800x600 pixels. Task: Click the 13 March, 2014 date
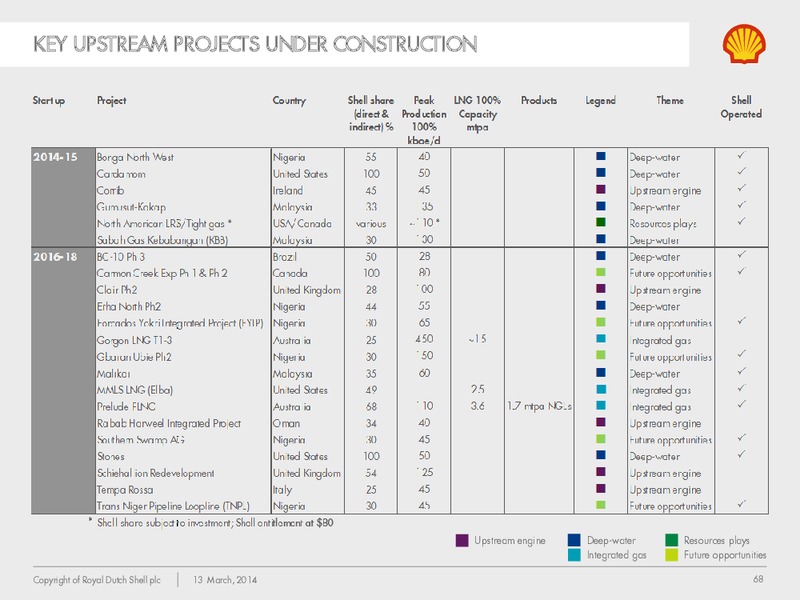[x=225, y=580]
